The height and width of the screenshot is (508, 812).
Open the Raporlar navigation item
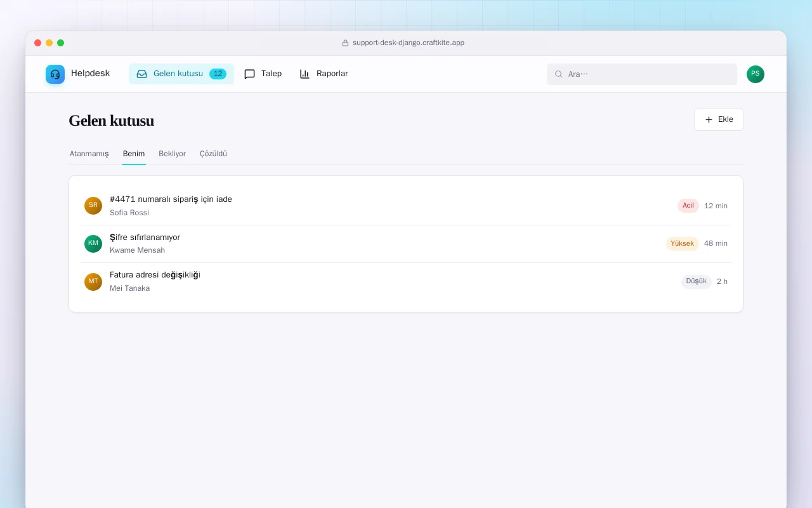324,74
